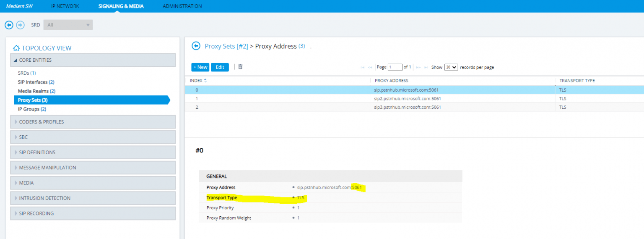Open Proxy Sets [#2] breadcrumb link
The image size is (644, 239).
tap(226, 46)
